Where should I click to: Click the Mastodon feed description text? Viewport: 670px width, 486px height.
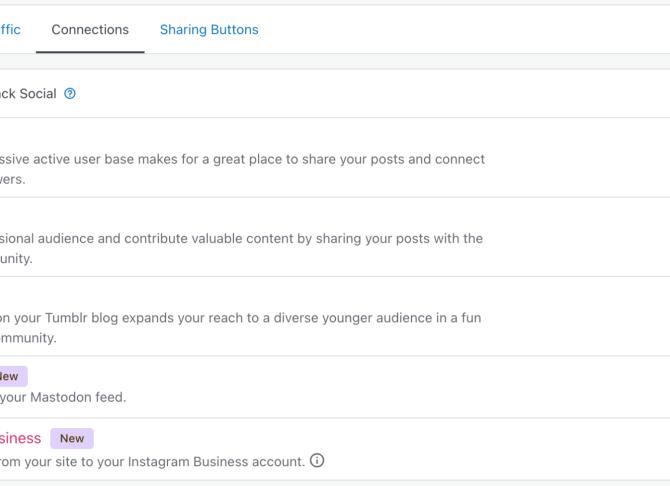click(x=63, y=397)
